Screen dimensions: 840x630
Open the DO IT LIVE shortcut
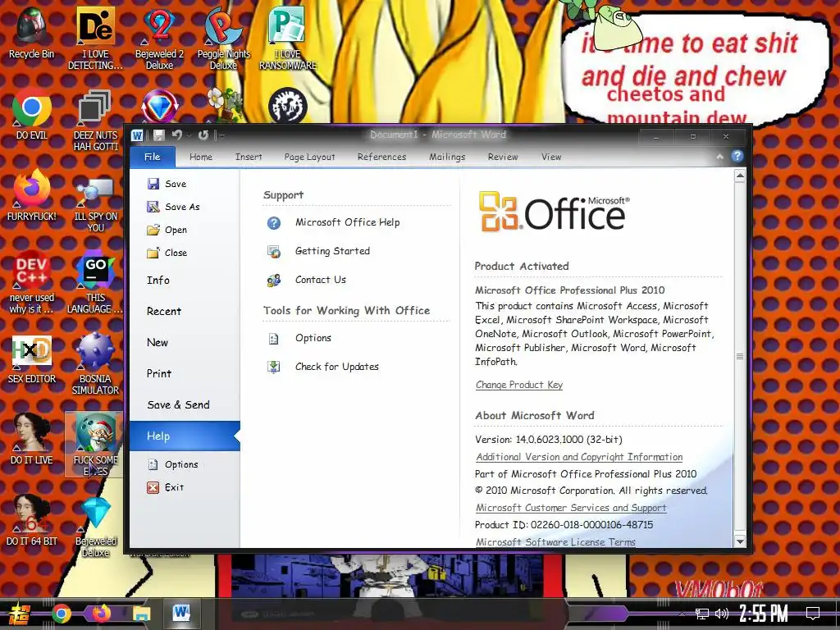(31, 438)
